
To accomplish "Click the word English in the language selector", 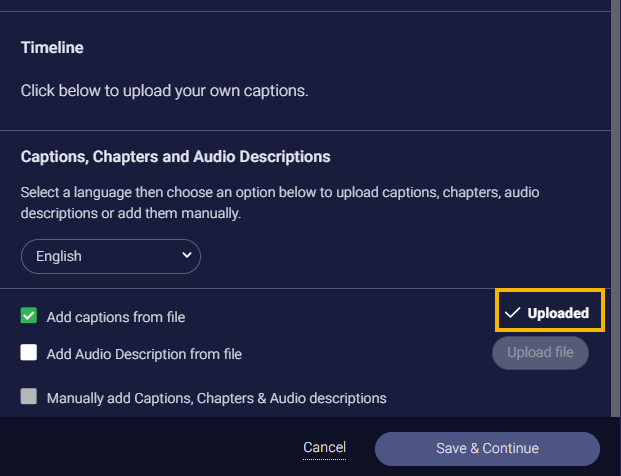I will [59, 256].
